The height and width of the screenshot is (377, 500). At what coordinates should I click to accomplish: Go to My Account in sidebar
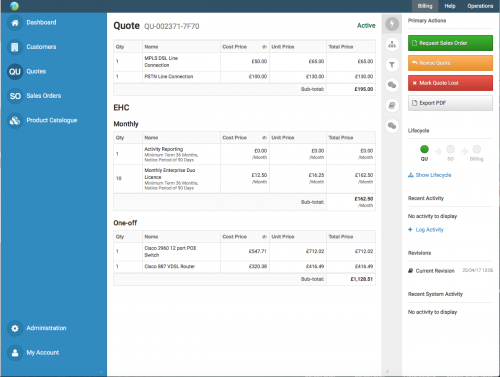(x=43, y=352)
